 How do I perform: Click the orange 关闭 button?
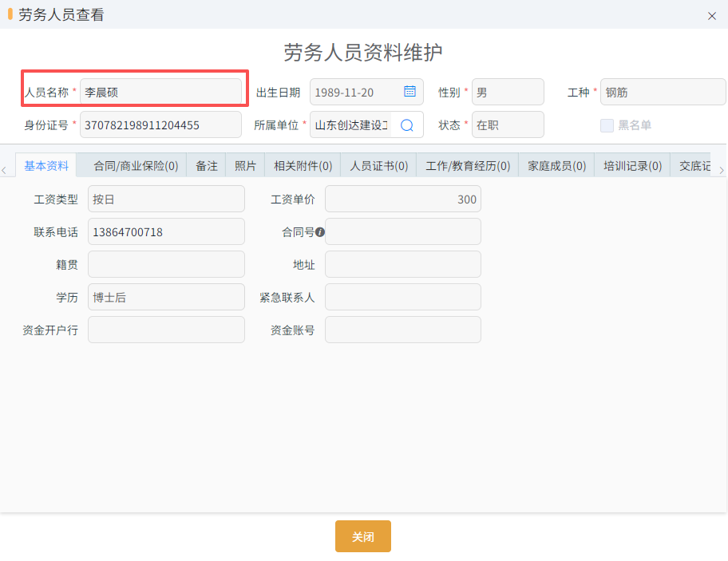pos(363,536)
